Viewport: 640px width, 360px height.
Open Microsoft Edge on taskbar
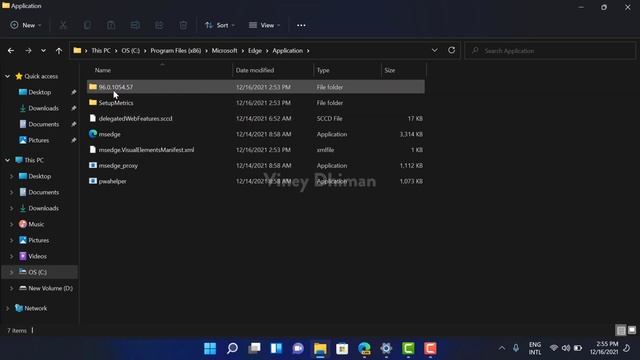[x=364, y=348]
